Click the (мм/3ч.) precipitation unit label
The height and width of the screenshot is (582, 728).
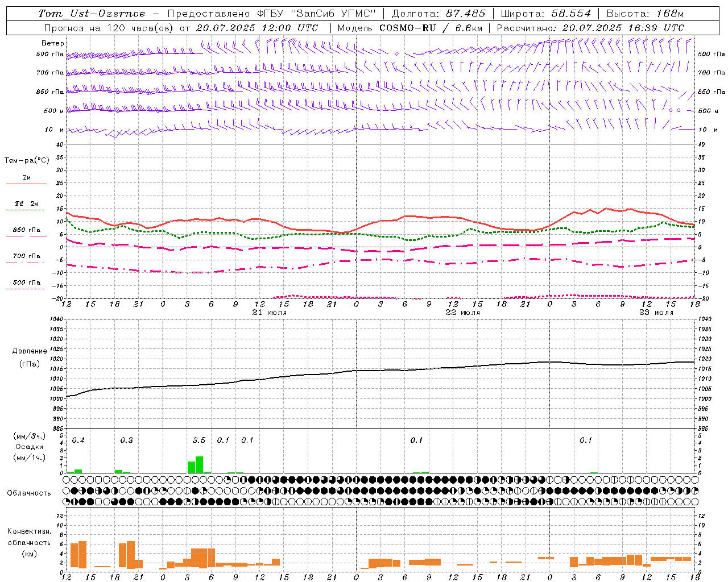coord(29,436)
